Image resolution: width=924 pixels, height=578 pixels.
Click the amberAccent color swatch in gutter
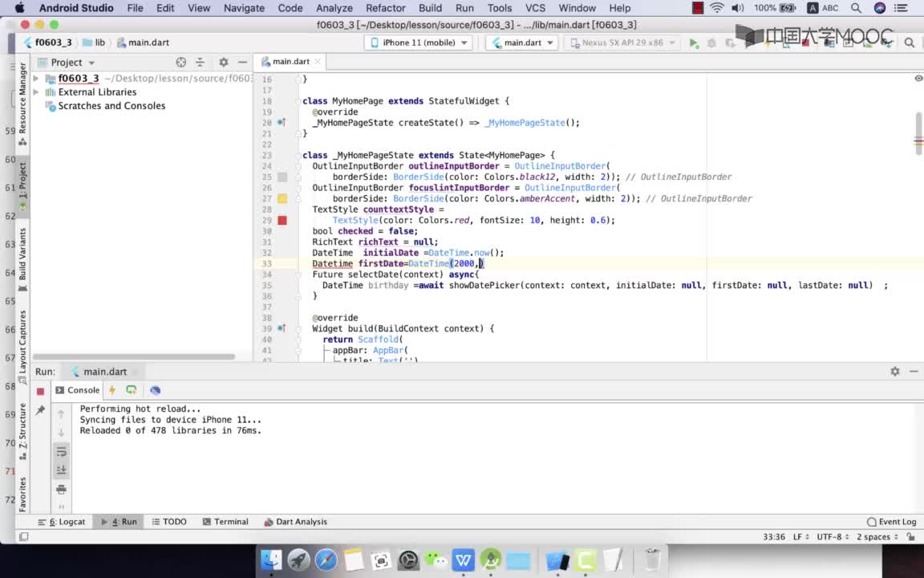[282, 199]
